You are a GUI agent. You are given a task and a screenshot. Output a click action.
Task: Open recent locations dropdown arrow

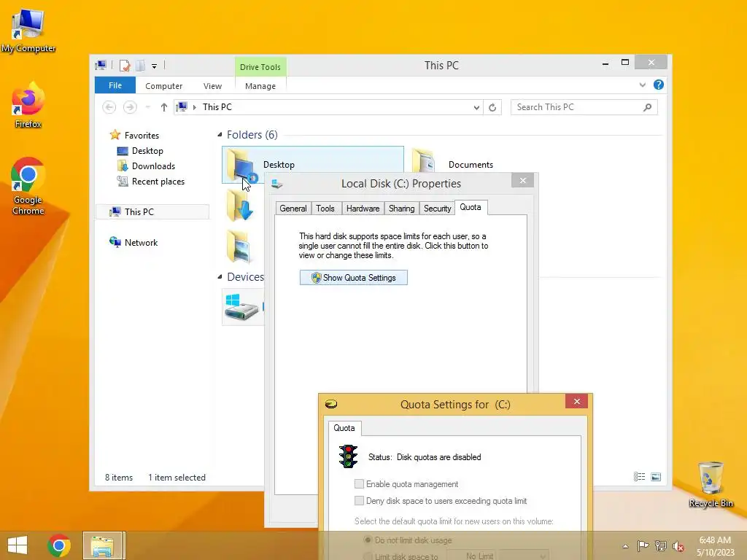pos(148,108)
